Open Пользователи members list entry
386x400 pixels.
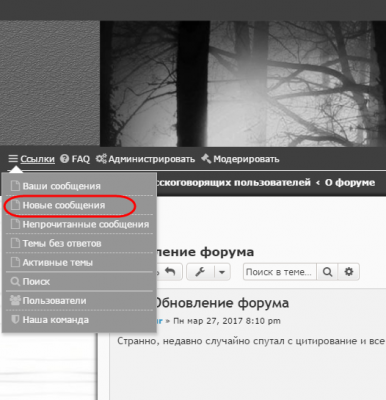[79, 301]
